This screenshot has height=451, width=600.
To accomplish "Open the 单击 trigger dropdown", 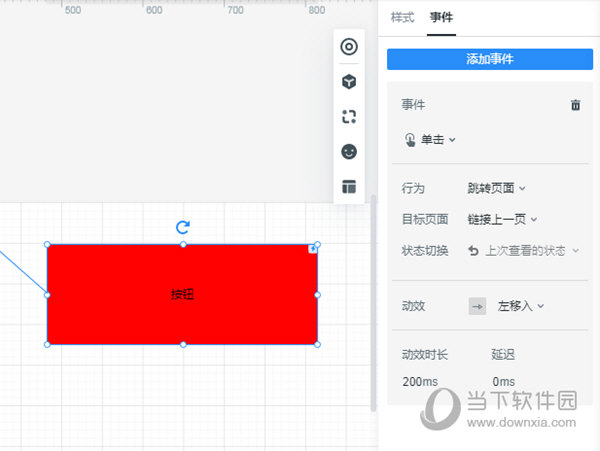I will point(437,140).
